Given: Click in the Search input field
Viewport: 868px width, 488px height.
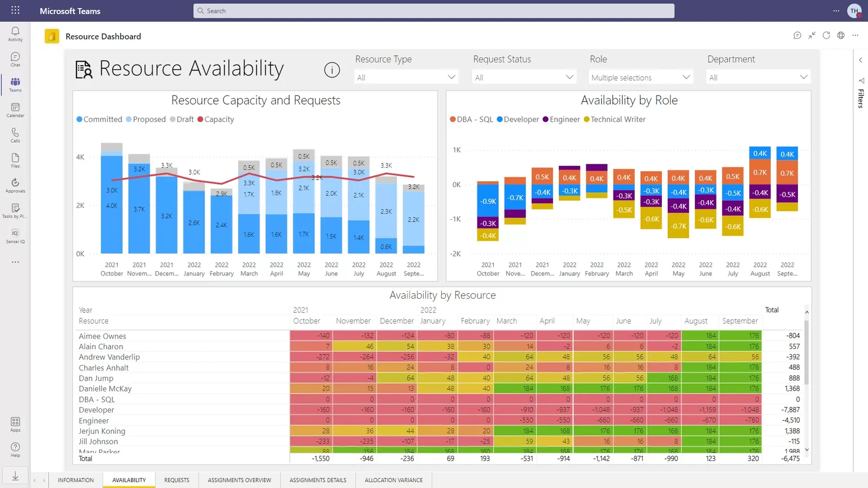Looking at the screenshot, I should [434, 11].
